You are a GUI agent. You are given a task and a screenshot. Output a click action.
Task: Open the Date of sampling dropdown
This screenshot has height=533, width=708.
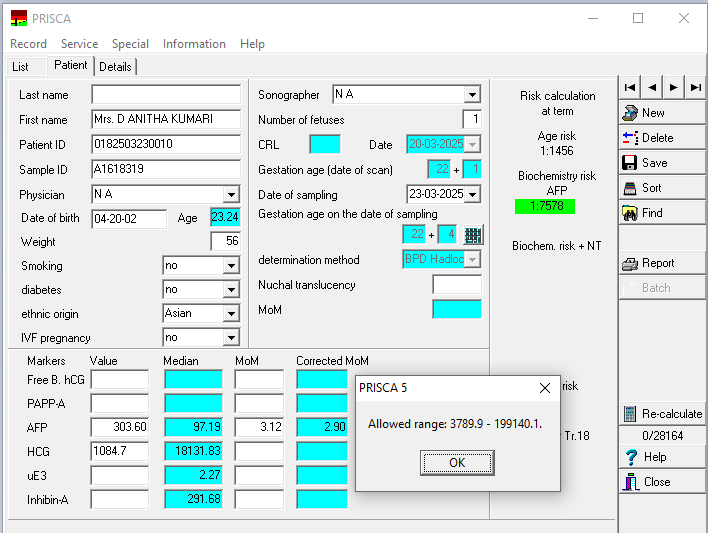coord(472,194)
